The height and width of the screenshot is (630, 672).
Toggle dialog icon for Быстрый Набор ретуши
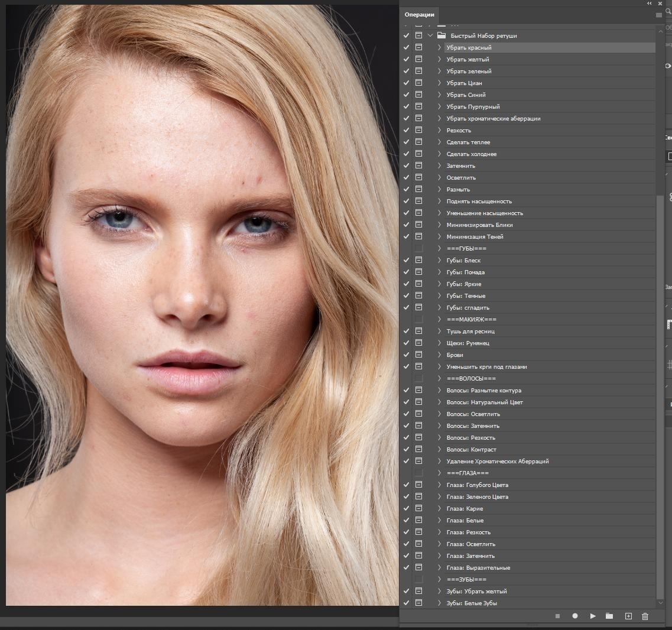418,35
